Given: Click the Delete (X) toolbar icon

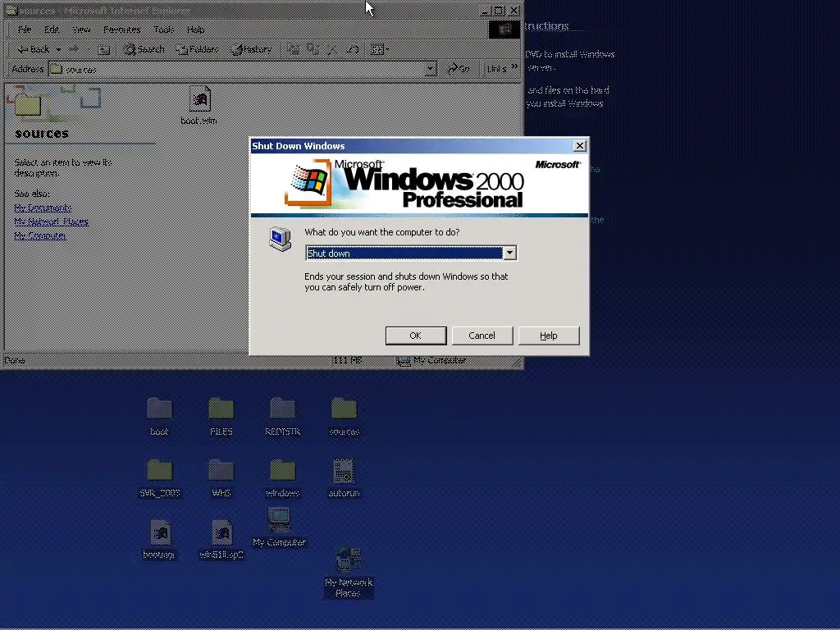Looking at the screenshot, I should tap(332, 50).
